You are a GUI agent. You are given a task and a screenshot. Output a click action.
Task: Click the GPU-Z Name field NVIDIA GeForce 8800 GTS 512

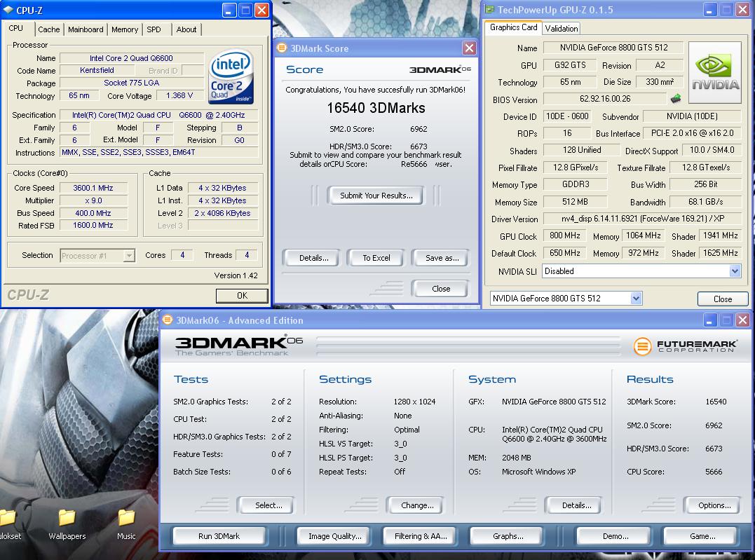click(613, 47)
